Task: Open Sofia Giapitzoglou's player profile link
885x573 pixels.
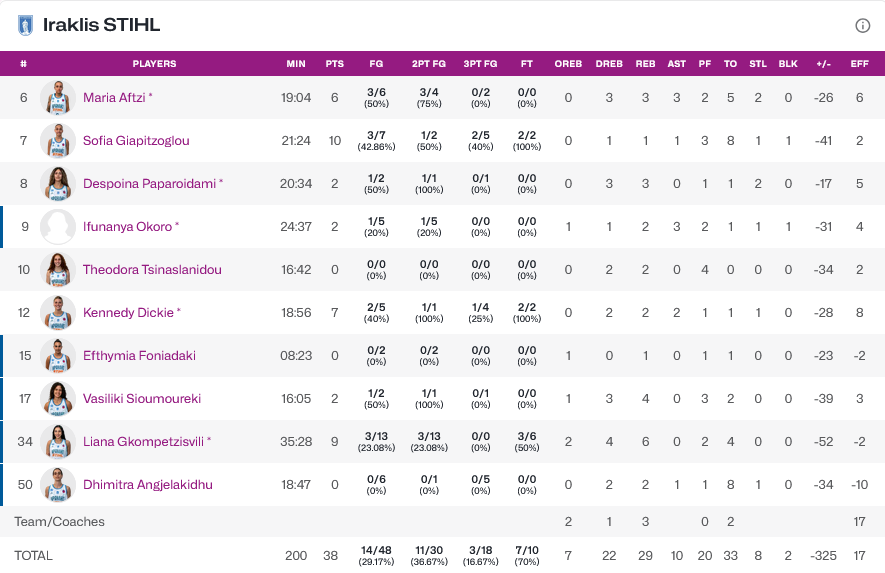Action: pyautogui.click(x=136, y=141)
